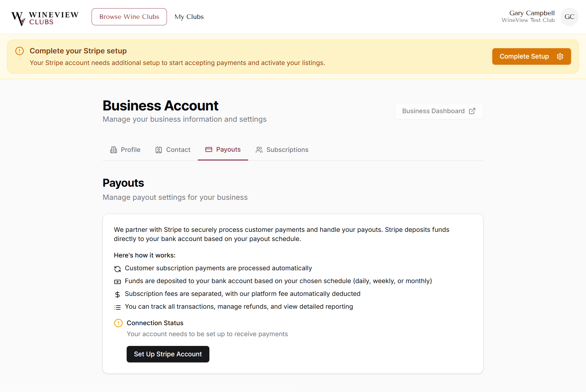Viewport: 586px width, 392px height.
Task: Click the Connection Status warning icon
Action: click(118, 323)
